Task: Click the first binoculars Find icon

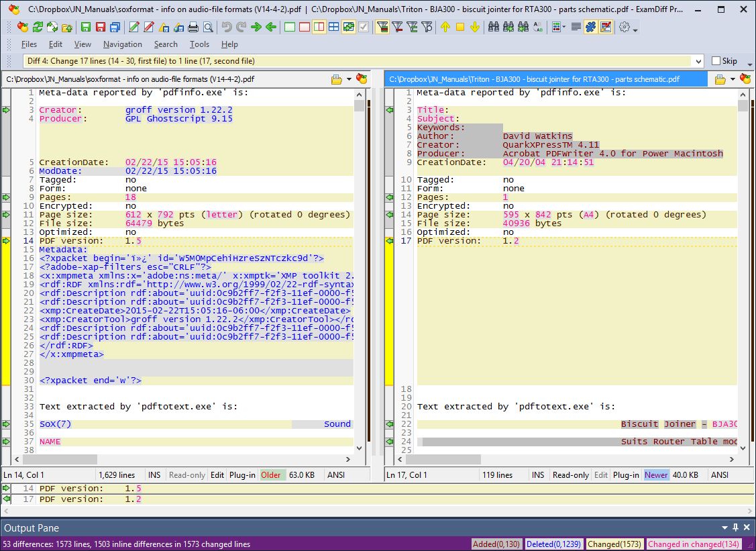Action: click(x=493, y=27)
